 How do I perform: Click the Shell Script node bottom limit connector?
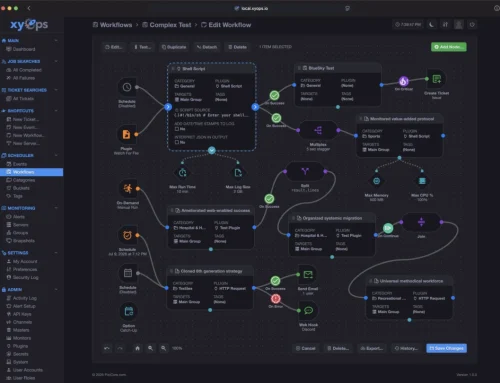[x=212, y=151]
